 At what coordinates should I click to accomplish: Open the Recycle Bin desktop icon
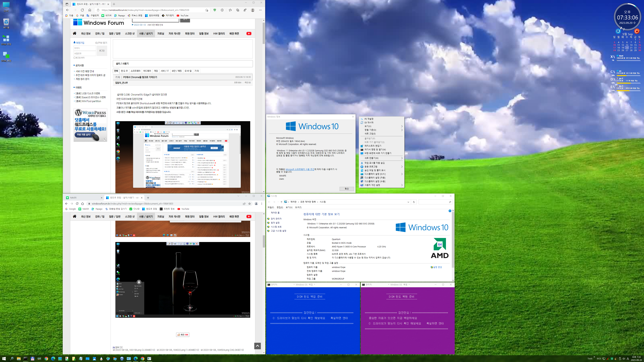pyautogui.click(x=6, y=23)
